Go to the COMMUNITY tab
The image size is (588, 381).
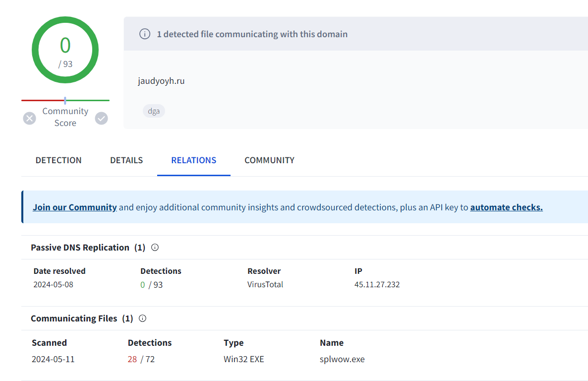(x=269, y=160)
